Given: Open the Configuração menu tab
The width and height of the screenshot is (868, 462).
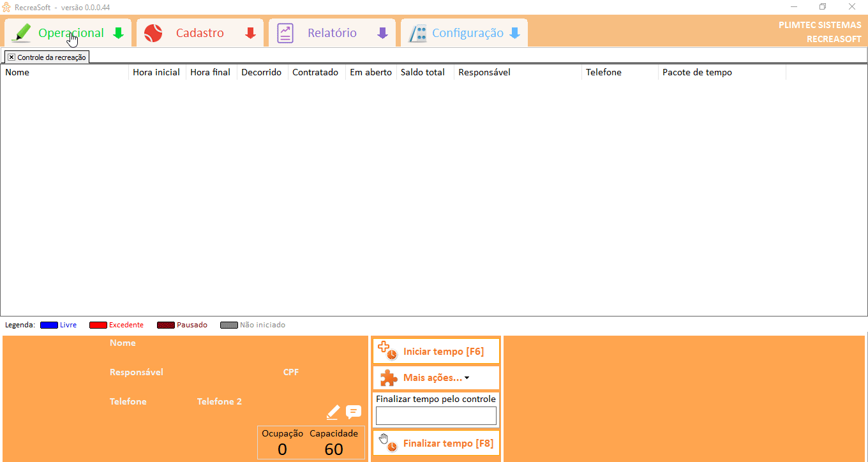Looking at the screenshot, I should pyautogui.click(x=464, y=33).
